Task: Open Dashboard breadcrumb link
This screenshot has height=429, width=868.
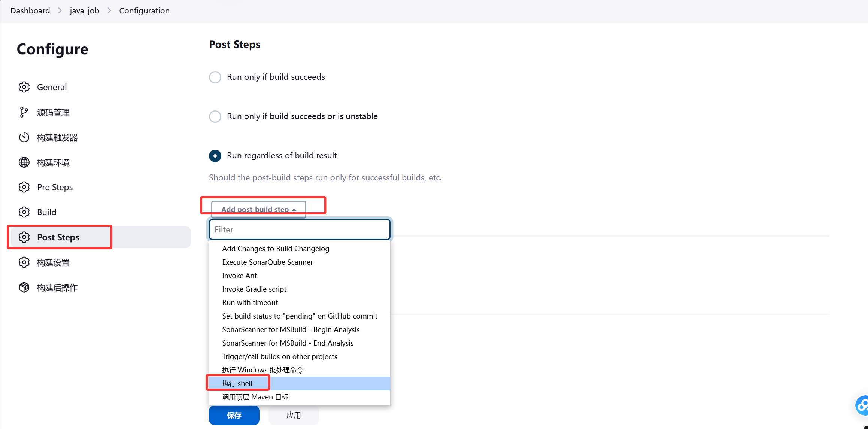Action: (x=30, y=10)
